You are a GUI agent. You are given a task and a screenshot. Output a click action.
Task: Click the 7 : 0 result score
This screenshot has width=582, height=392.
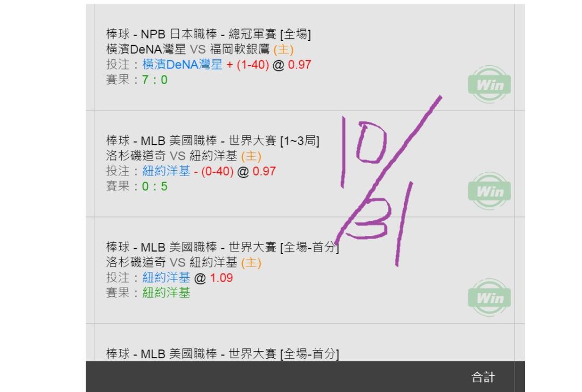155,80
